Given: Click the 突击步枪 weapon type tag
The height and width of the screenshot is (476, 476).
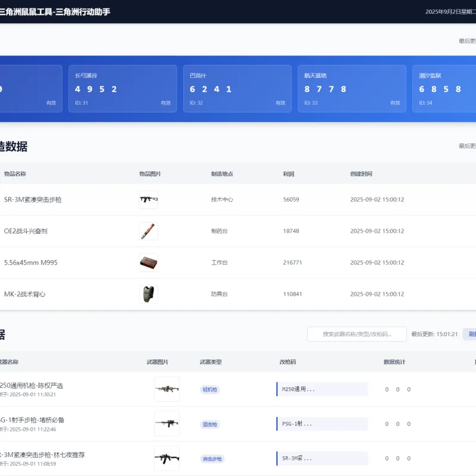Looking at the screenshot, I should coord(212,459).
